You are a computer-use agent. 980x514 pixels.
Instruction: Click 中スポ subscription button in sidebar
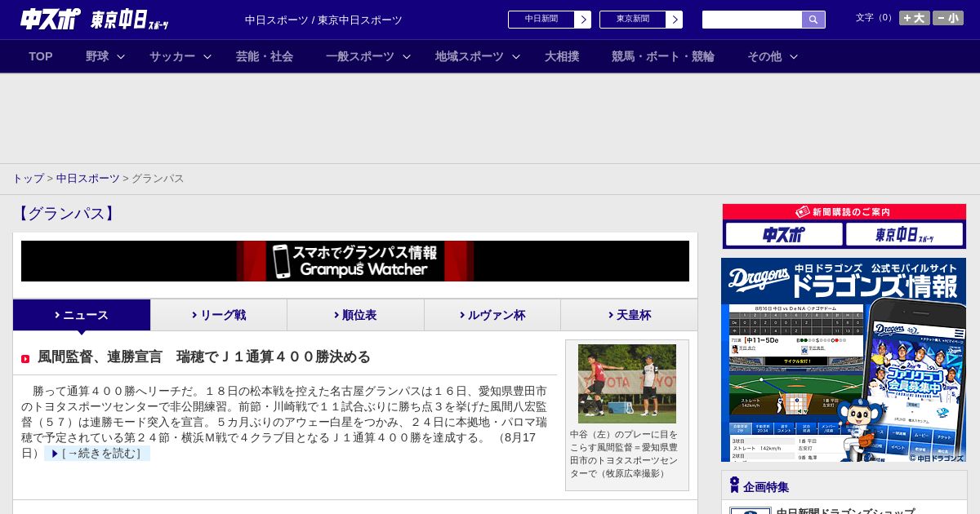click(x=783, y=234)
